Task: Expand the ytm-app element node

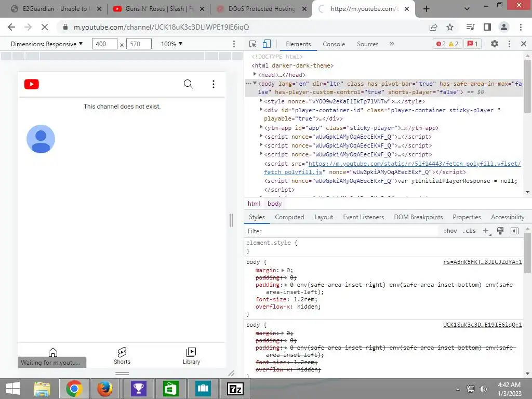Action: 261,127
